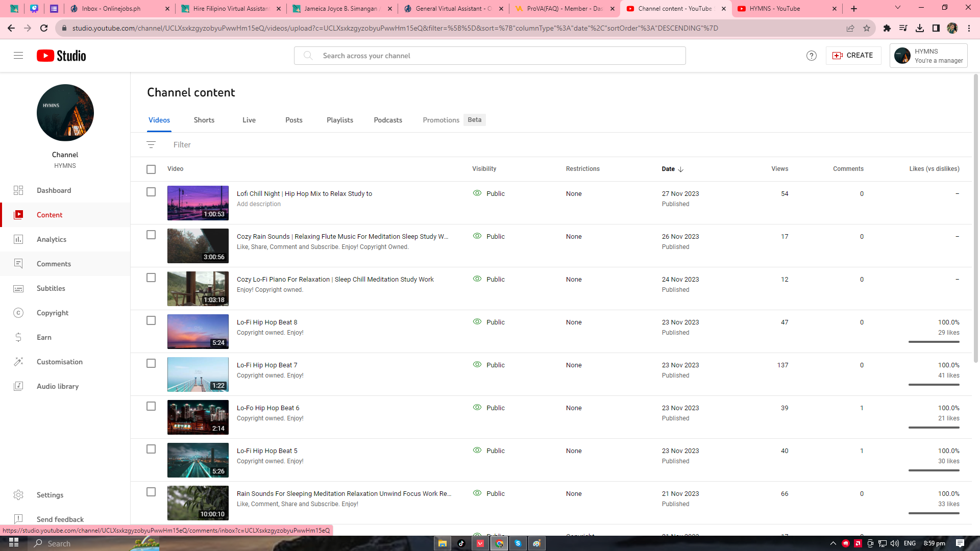Viewport: 980px width, 551px height.
Task: Open Lo-Fi Hip Hop Beat 8 video title
Action: pos(267,322)
